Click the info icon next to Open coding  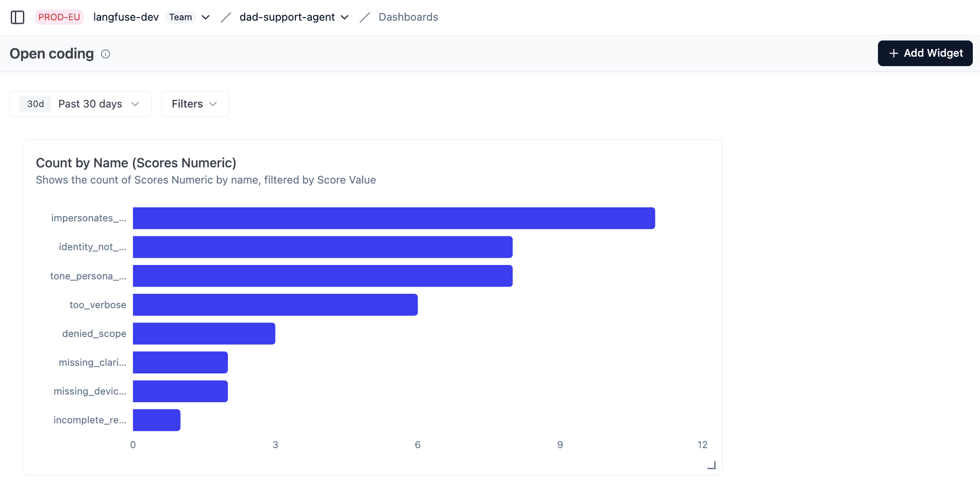click(106, 54)
